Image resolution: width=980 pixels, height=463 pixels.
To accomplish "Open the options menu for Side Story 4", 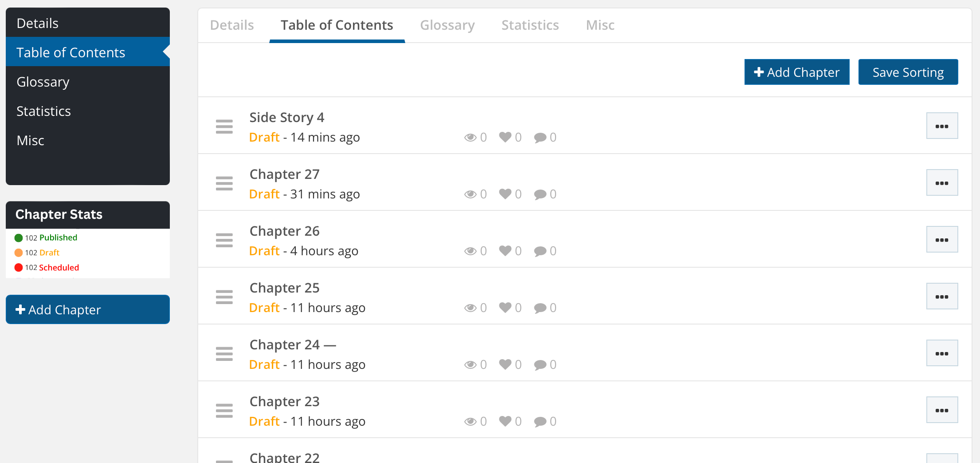I will point(942,125).
